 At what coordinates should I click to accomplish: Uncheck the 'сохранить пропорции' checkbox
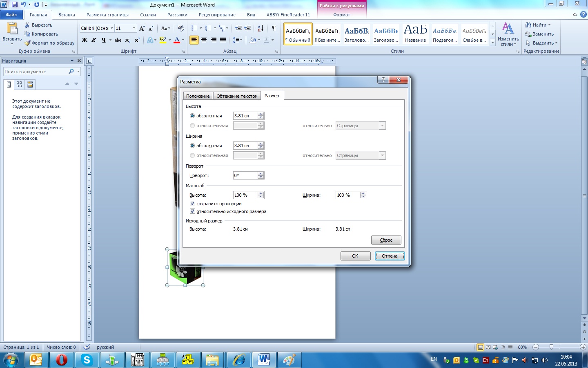[192, 204]
